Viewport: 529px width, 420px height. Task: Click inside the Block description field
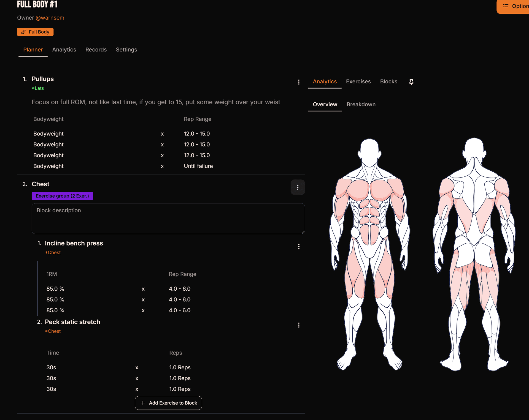click(168, 218)
